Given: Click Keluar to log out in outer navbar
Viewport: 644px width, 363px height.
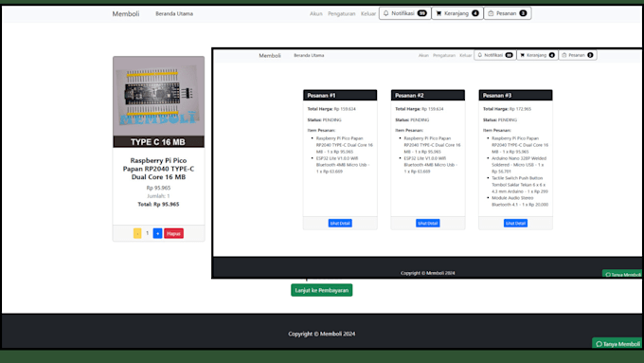Looking at the screenshot, I should pos(368,13).
